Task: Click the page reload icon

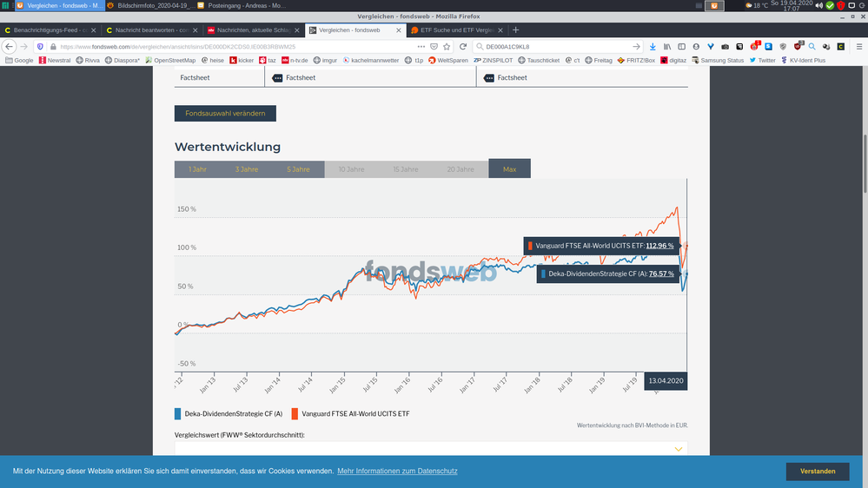Action: [464, 46]
